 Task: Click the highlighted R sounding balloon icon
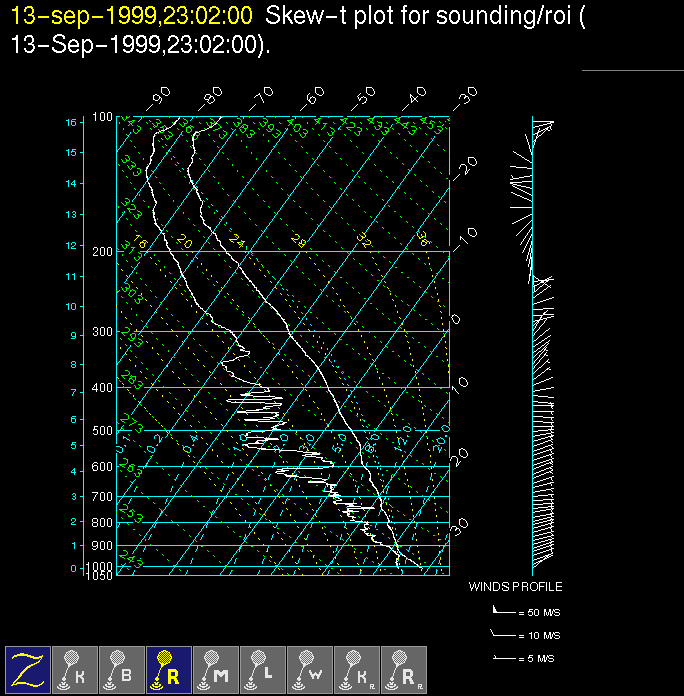tap(169, 669)
